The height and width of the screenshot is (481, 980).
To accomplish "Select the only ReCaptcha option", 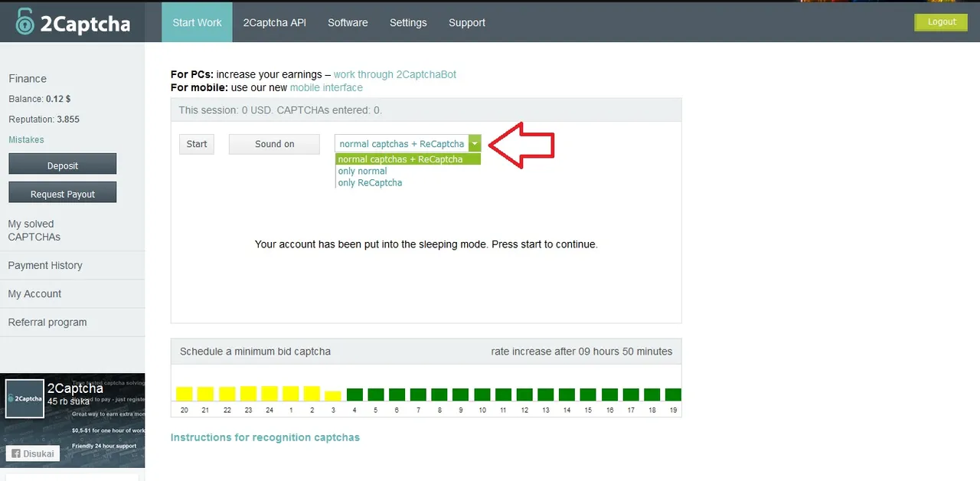I will pos(370,182).
